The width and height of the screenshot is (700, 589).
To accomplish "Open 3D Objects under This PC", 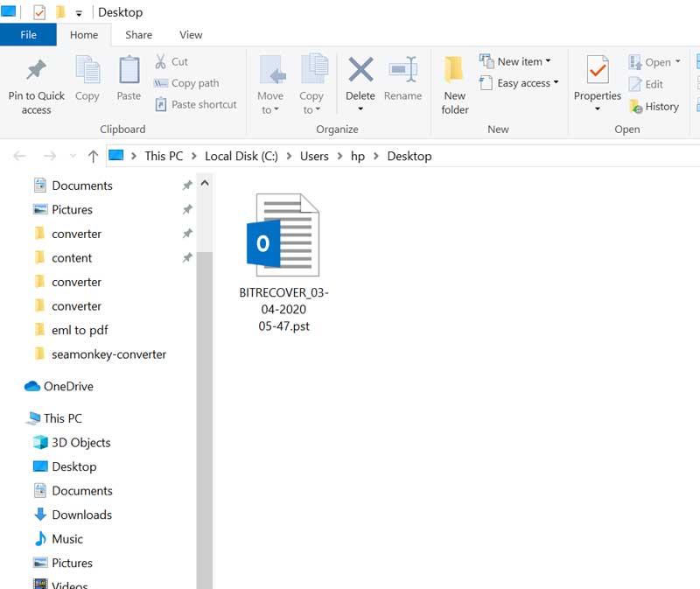I will pos(80,443).
